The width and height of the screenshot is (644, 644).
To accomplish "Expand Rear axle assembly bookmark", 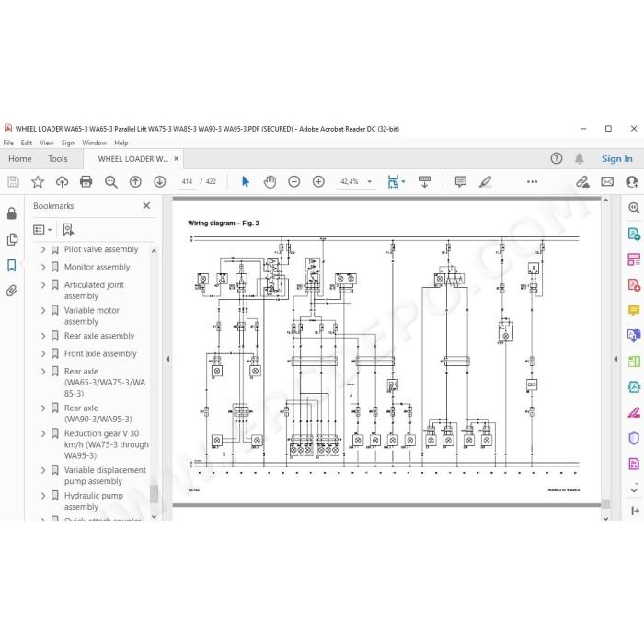I will tap(43, 336).
